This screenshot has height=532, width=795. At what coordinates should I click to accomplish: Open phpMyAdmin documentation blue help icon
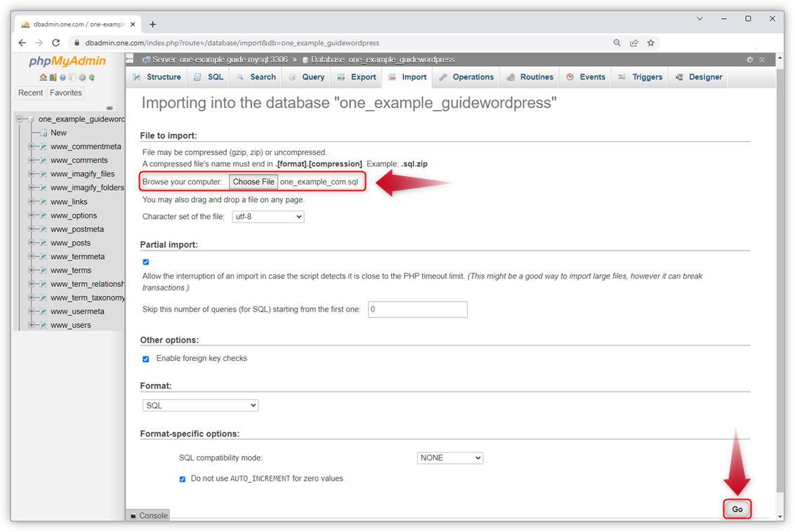(x=63, y=77)
